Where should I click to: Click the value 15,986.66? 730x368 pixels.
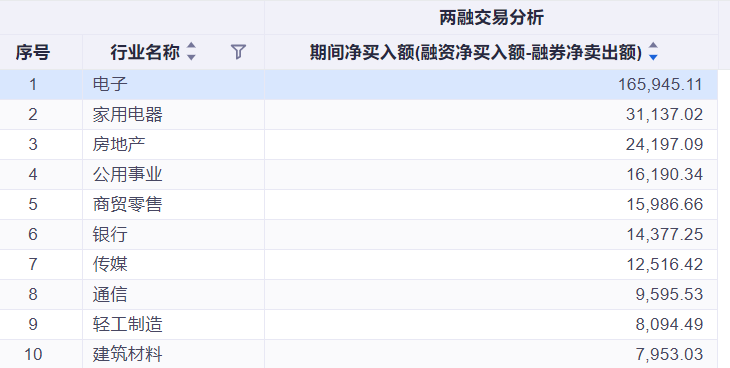[x=664, y=204]
